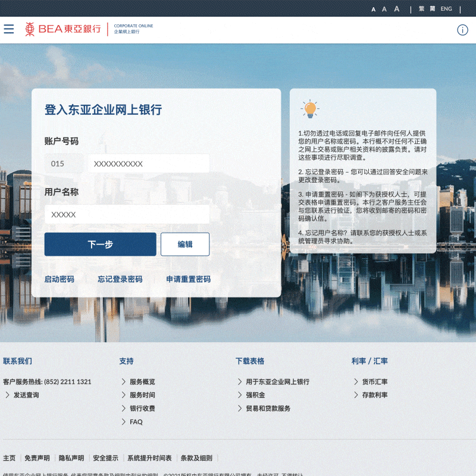Click chevron beside 用于东亚企业网上银行
Image resolution: width=476 pixels, height=476 pixels.
240,381
